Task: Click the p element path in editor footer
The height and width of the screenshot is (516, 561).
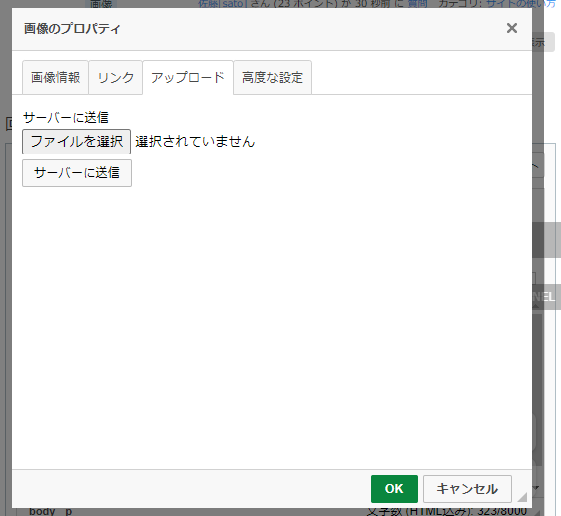Action: tap(68, 512)
